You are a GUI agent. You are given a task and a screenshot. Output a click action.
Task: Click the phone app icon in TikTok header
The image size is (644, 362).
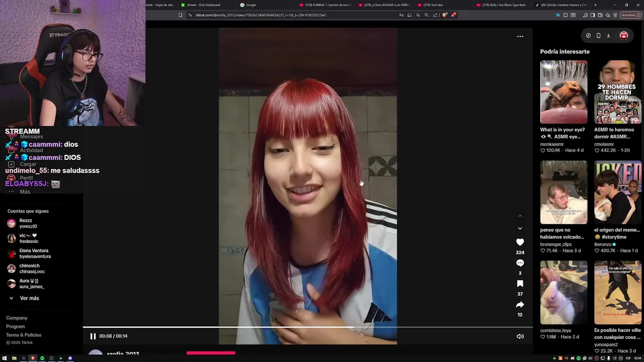pos(598,35)
